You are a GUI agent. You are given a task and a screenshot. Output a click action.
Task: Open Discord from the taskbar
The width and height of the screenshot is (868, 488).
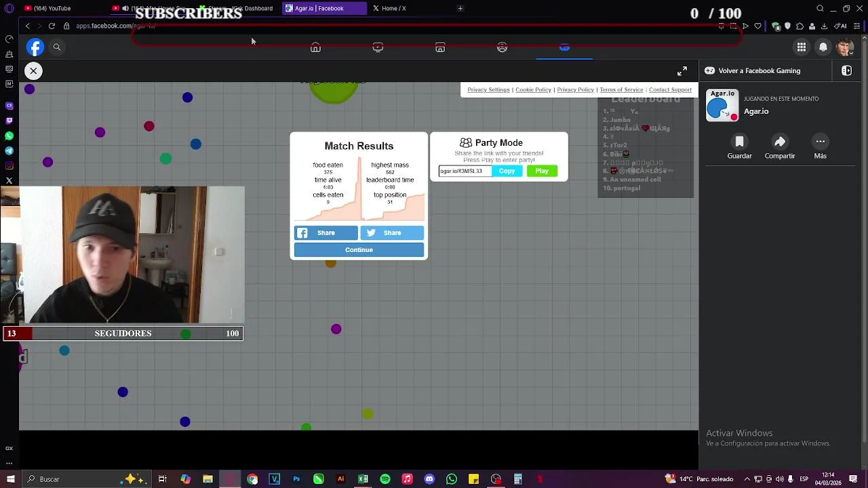click(x=429, y=479)
